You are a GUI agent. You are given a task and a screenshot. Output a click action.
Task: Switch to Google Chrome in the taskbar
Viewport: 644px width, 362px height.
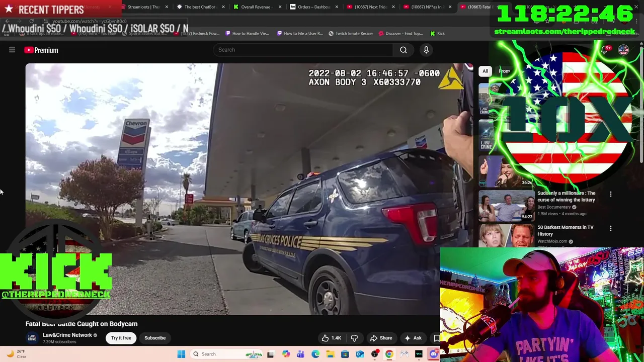tap(389, 354)
